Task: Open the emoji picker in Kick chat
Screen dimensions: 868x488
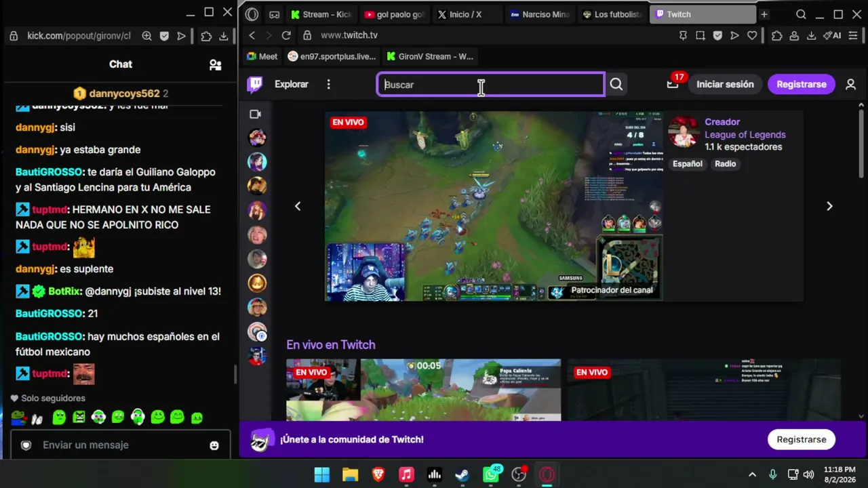Action: point(214,445)
